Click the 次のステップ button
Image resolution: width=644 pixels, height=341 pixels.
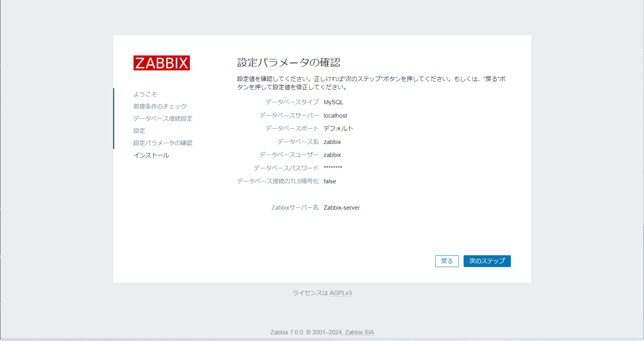pos(487,261)
